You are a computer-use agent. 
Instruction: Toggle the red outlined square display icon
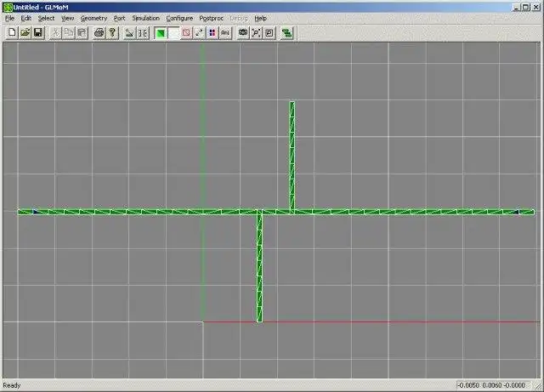tap(186, 33)
